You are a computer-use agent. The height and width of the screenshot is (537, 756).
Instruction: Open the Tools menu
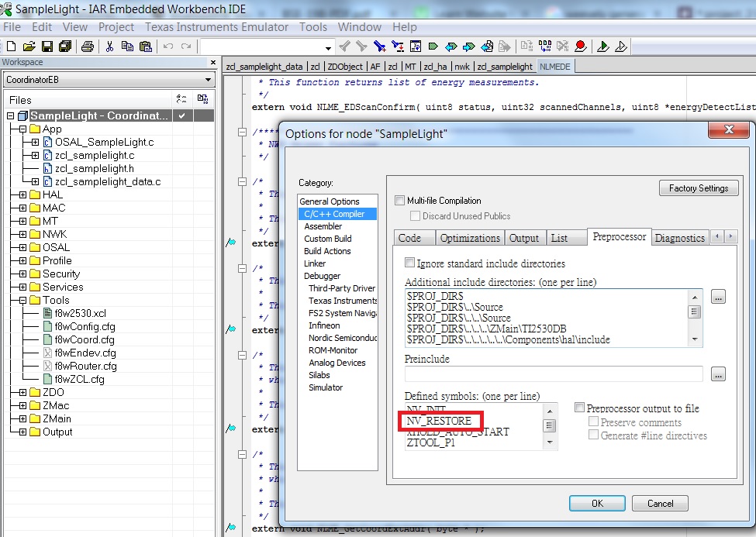click(x=313, y=27)
